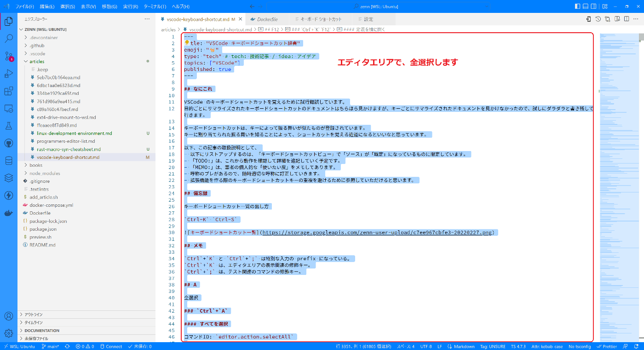The width and height of the screenshot is (644, 350).
Task: Expand the DOCUMENTATION section
Action: [x=86, y=331]
